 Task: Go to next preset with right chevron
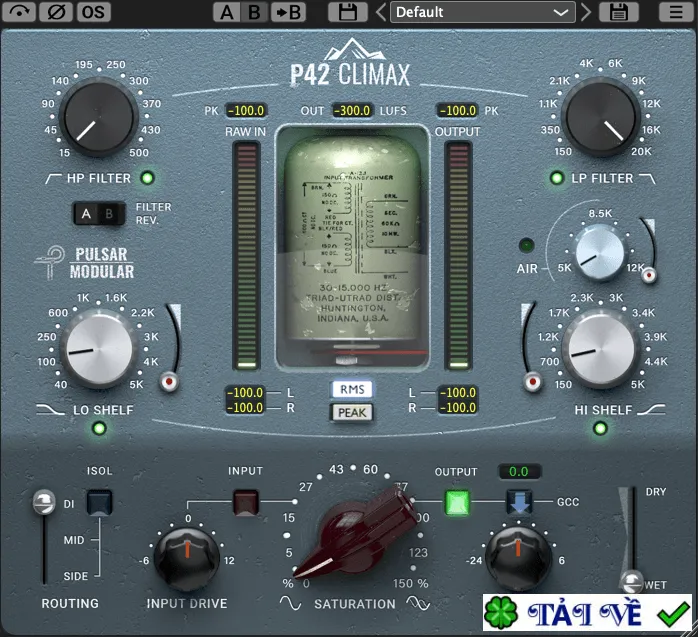tap(586, 12)
